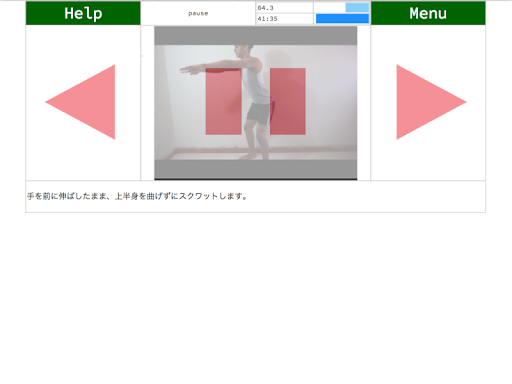Click the 41:35 total time field

[285, 19]
